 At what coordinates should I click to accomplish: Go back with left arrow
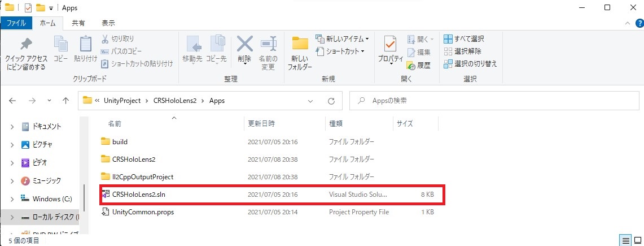(13, 100)
